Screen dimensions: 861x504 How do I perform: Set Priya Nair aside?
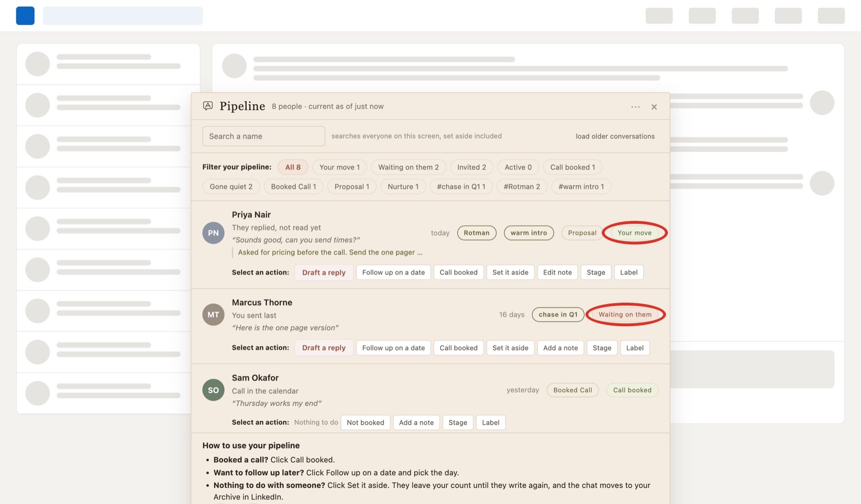click(x=510, y=272)
